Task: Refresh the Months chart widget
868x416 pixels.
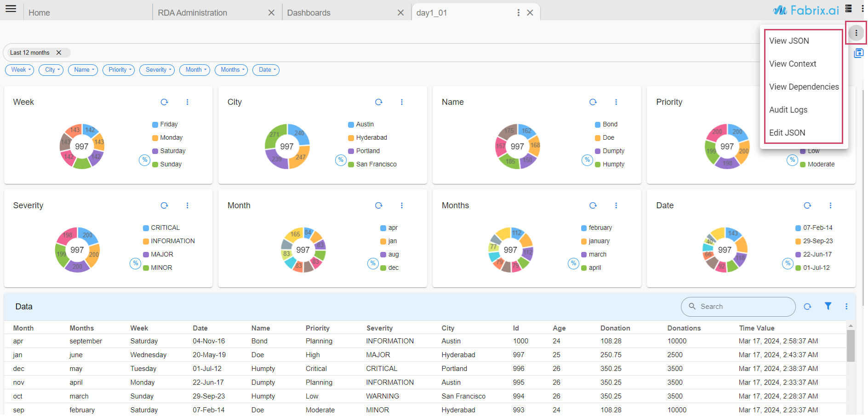Action: pyautogui.click(x=593, y=205)
